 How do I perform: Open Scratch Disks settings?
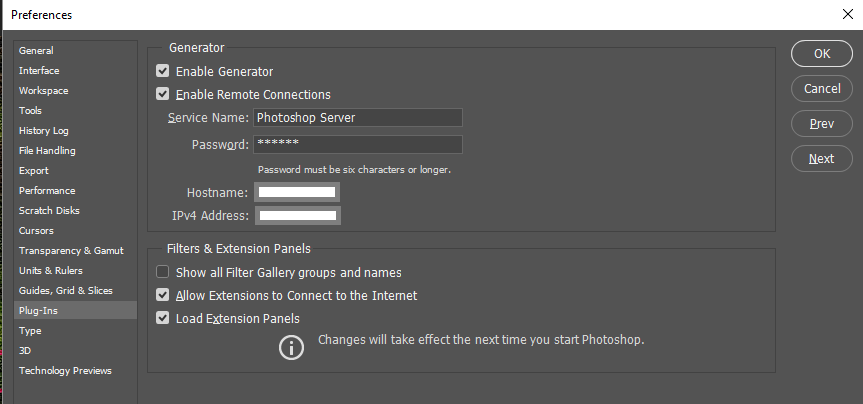click(x=49, y=211)
